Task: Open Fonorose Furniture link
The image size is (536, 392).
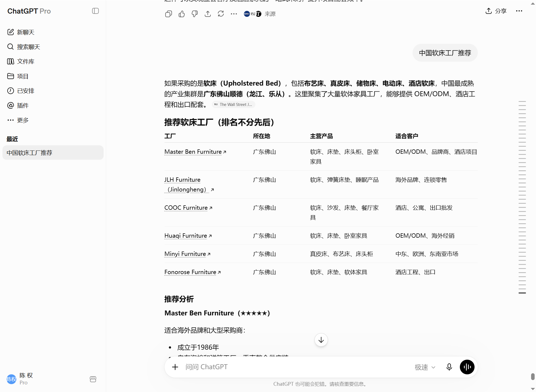Action: pos(193,272)
